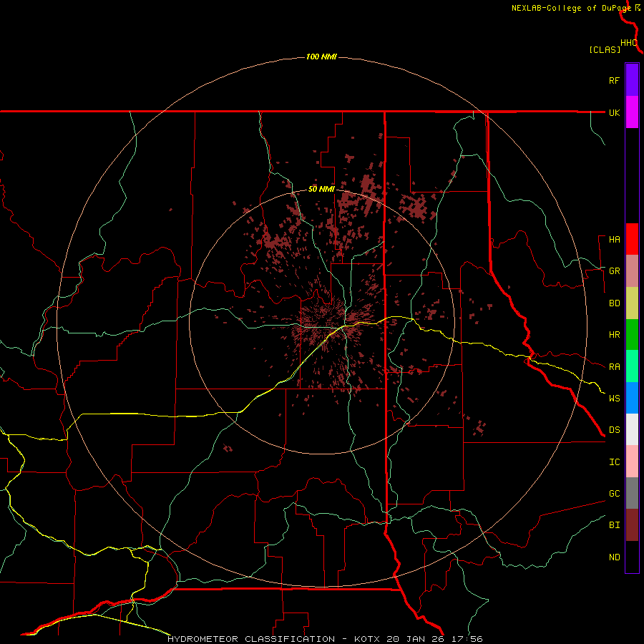Select the dusty-pink GR legend swatch

(x=632, y=271)
